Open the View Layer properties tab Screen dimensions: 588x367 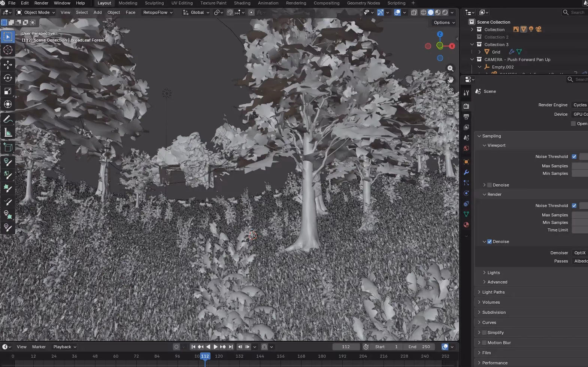(466, 127)
